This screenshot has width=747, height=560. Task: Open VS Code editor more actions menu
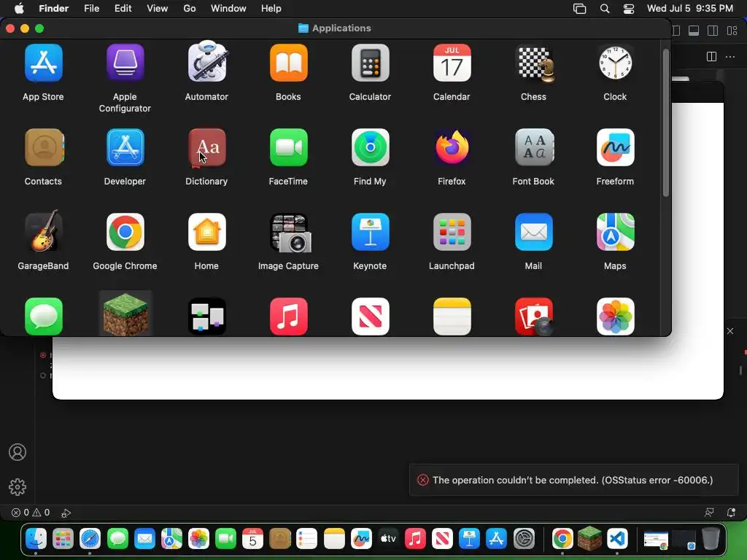point(730,57)
